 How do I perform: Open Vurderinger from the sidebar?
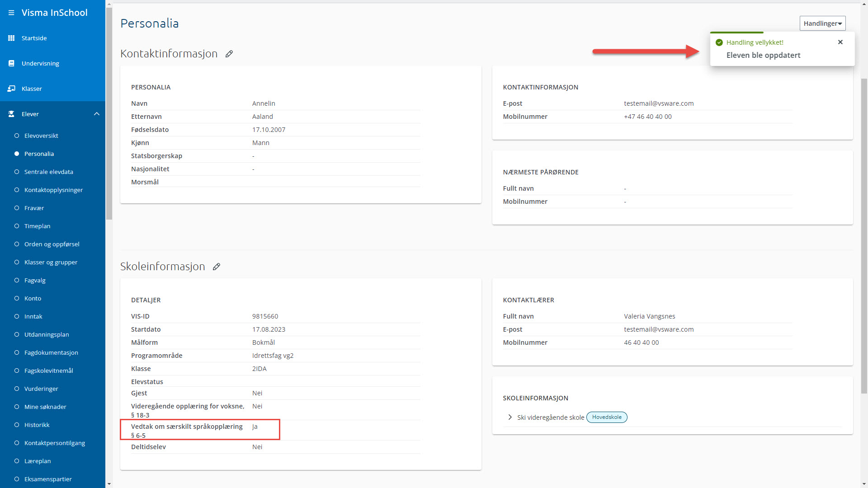(x=41, y=389)
